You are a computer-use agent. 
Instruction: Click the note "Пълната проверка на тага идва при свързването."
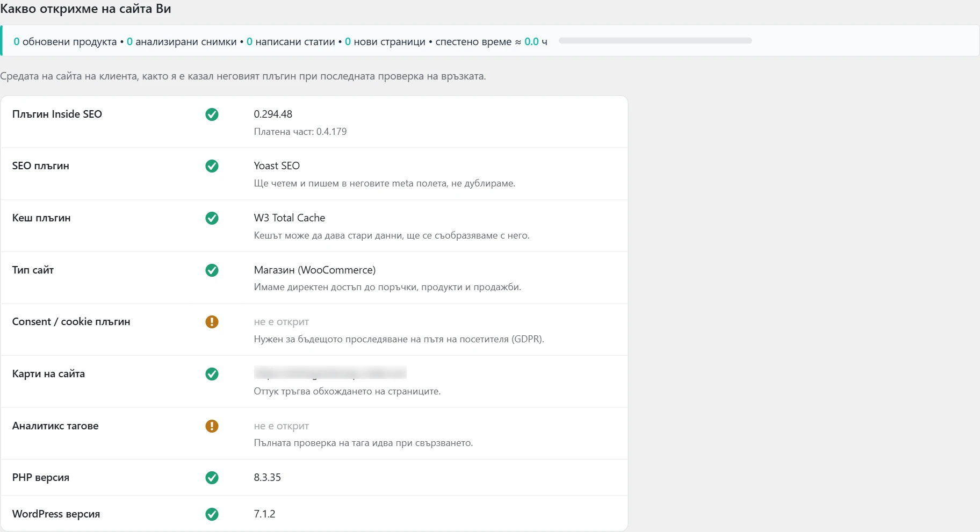point(363,443)
